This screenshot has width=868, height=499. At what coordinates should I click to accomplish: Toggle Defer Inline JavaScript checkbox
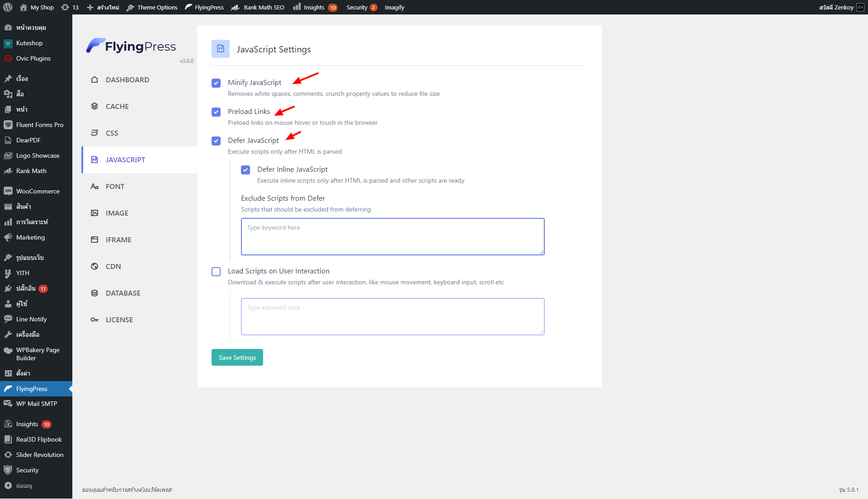point(245,170)
